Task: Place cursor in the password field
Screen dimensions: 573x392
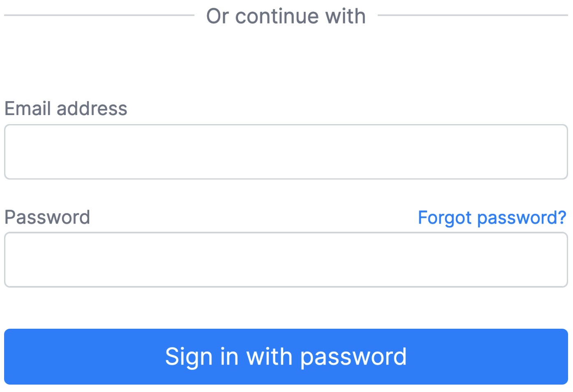Action: coord(286,260)
